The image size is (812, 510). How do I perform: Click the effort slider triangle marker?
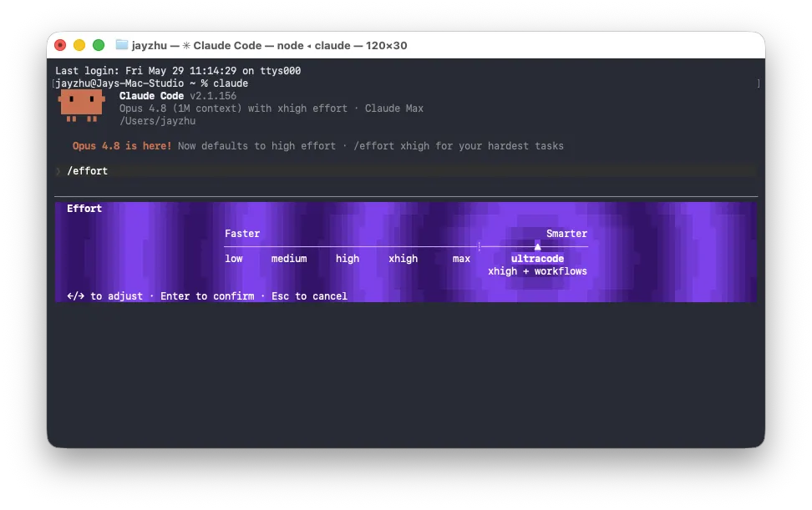[537, 247]
